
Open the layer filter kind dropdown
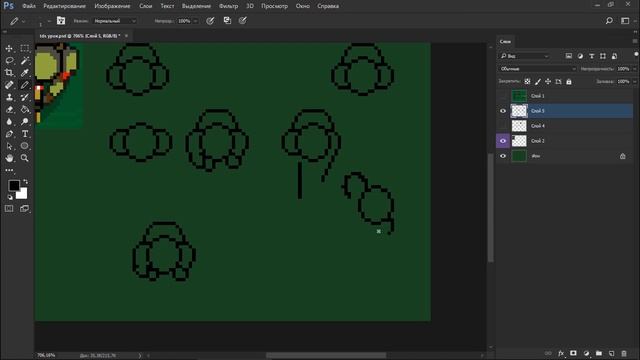coord(524,56)
